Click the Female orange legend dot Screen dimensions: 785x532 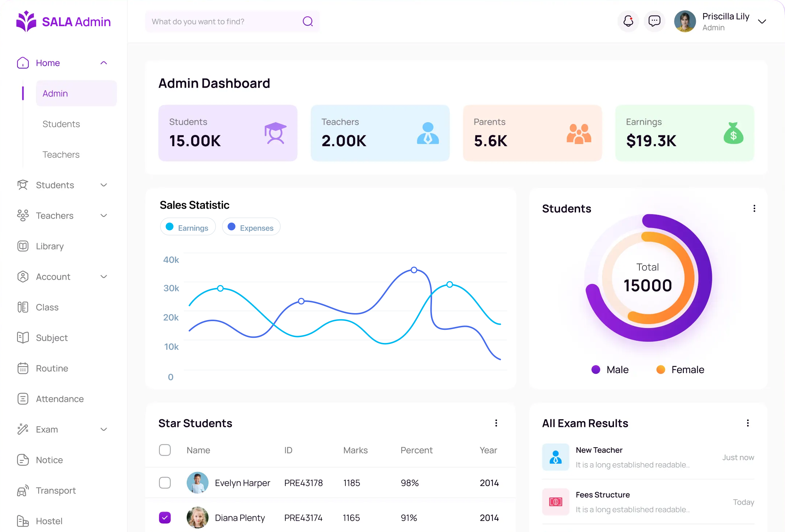tap(661, 369)
